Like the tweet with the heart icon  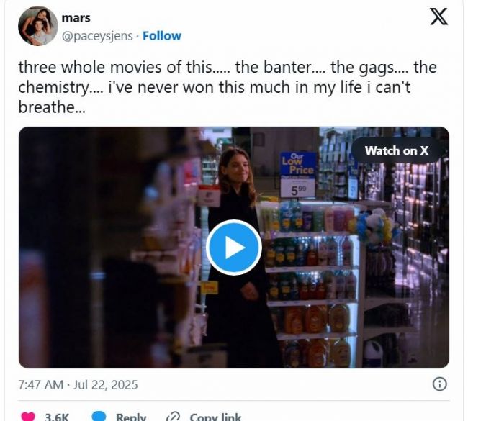click(x=28, y=417)
